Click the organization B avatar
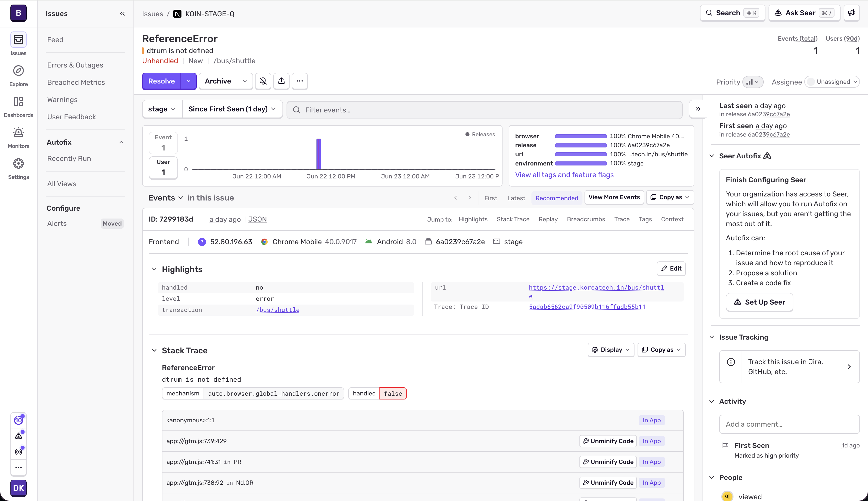This screenshot has width=868, height=501. coord(19,13)
